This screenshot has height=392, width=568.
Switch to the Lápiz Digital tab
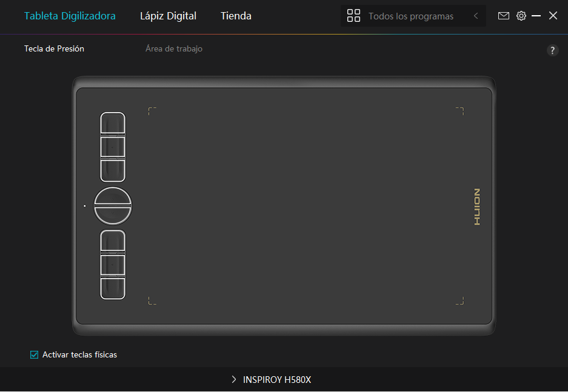[168, 16]
